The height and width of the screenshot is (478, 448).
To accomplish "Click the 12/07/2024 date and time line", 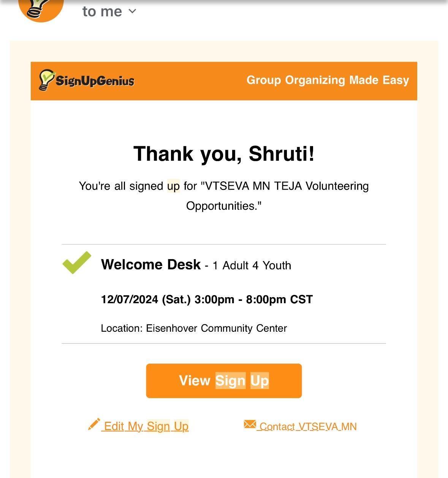I will tap(207, 299).
